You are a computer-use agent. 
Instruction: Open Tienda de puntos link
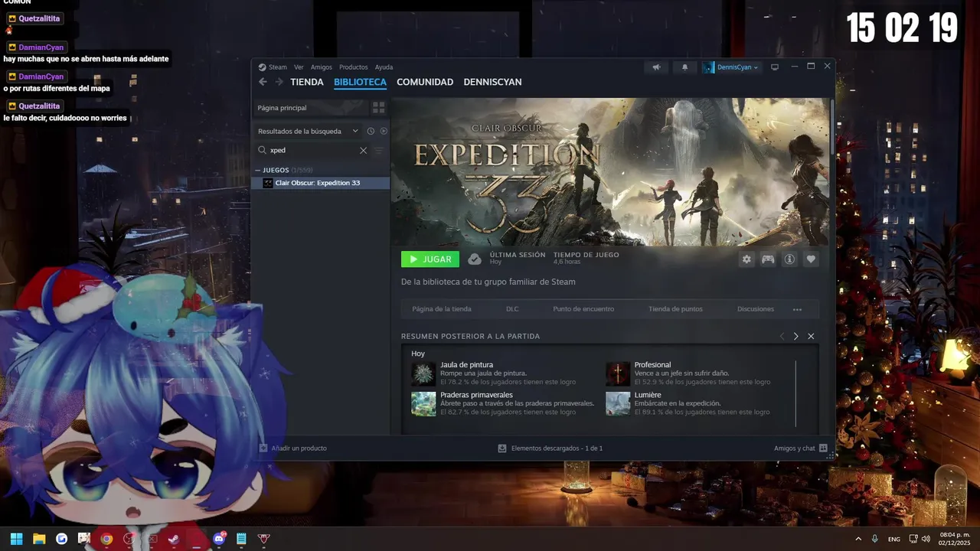(675, 309)
